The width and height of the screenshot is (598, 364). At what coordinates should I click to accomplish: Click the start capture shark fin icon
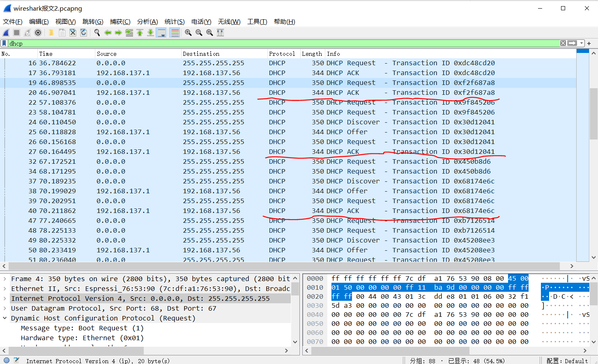coord(6,33)
